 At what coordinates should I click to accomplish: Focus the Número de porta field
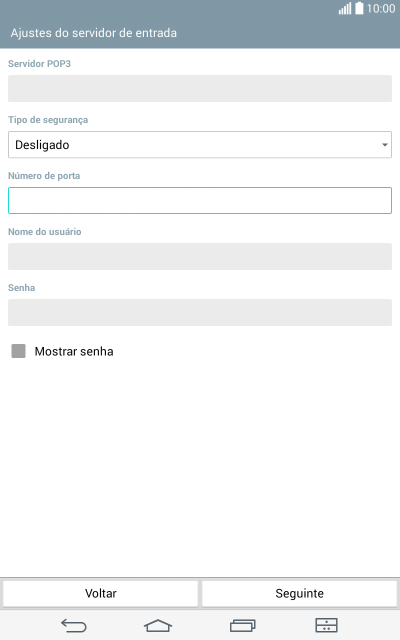tap(200, 200)
